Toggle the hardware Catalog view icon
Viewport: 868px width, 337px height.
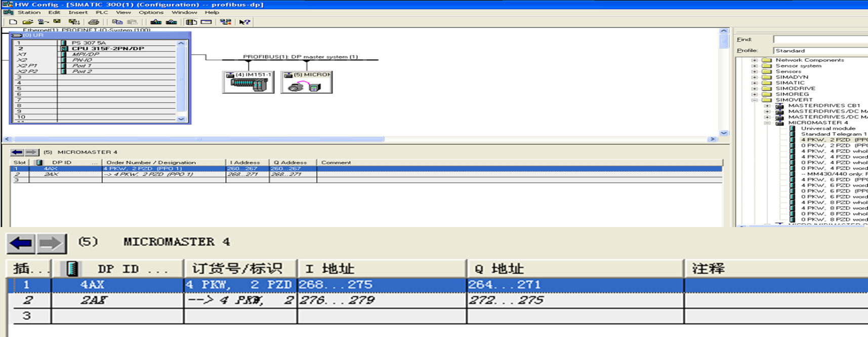pyautogui.click(x=191, y=22)
